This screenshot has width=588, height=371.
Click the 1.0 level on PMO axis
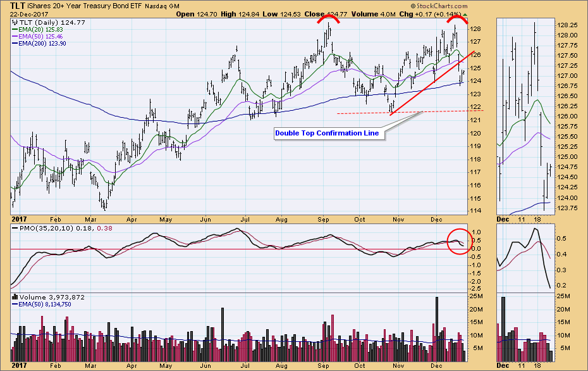(x=477, y=232)
